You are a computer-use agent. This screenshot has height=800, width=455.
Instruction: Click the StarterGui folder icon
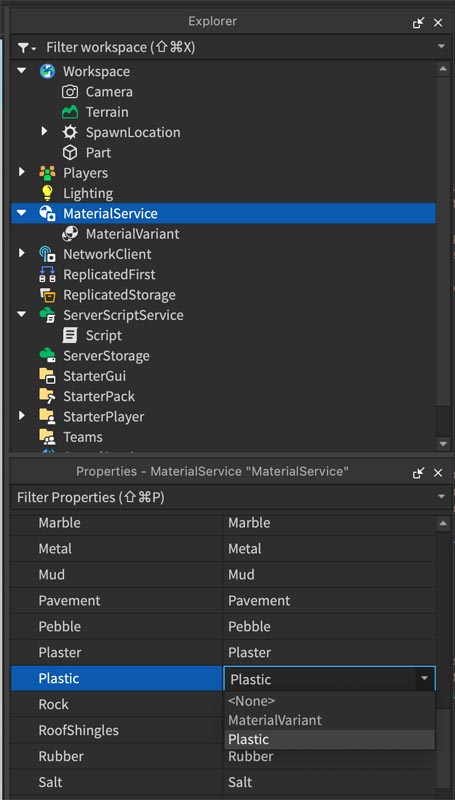pyautogui.click(x=47, y=376)
